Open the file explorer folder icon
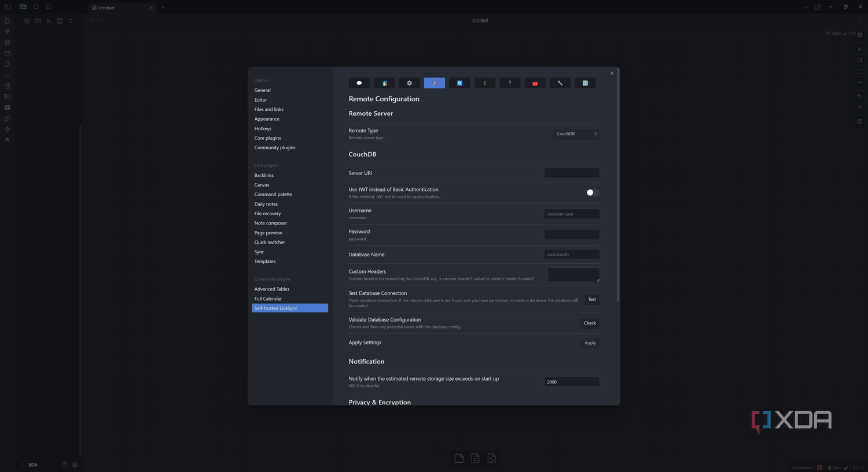Viewport: 868px width, 472px height. tap(23, 7)
